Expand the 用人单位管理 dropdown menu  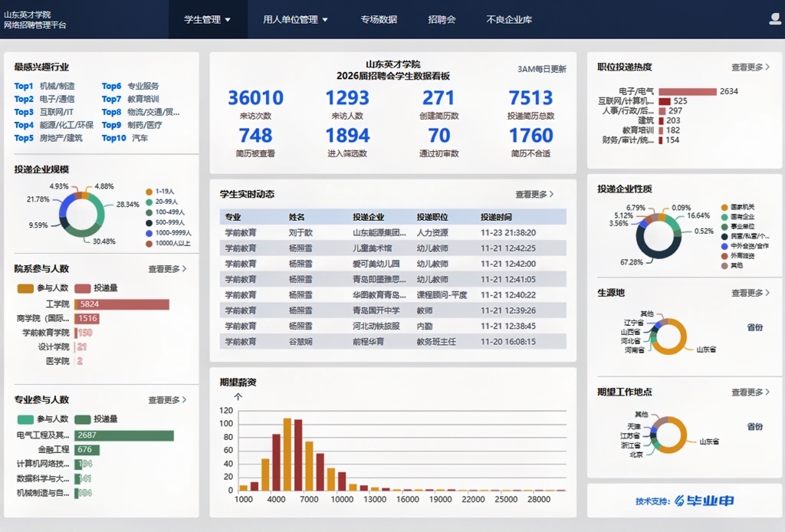coord(295,20)
